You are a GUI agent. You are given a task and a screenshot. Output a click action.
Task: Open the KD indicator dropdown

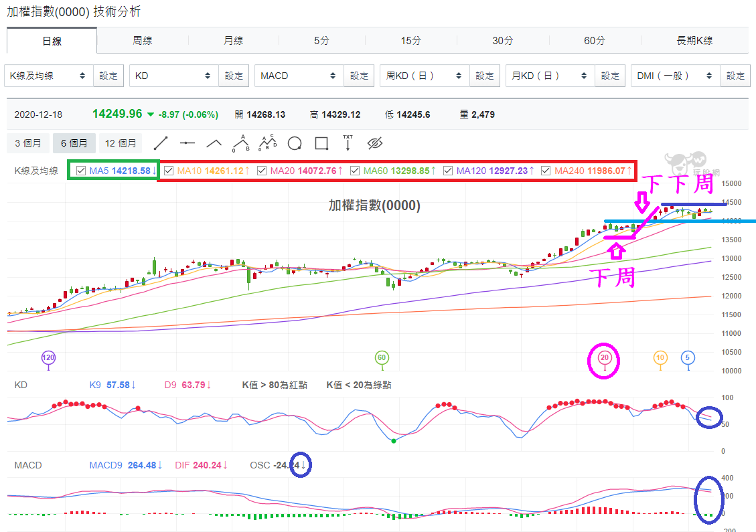point(174,76)
